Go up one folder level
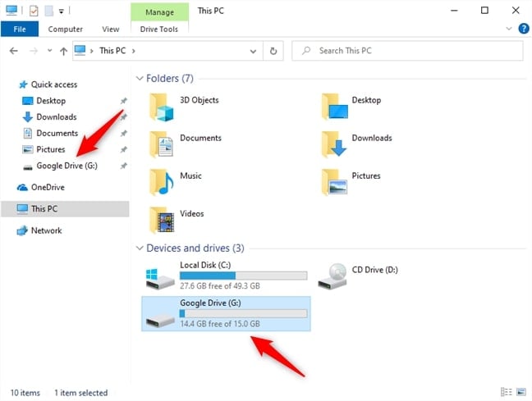Image resolution: width=532 pixels, height=401 pixels. 63,51
